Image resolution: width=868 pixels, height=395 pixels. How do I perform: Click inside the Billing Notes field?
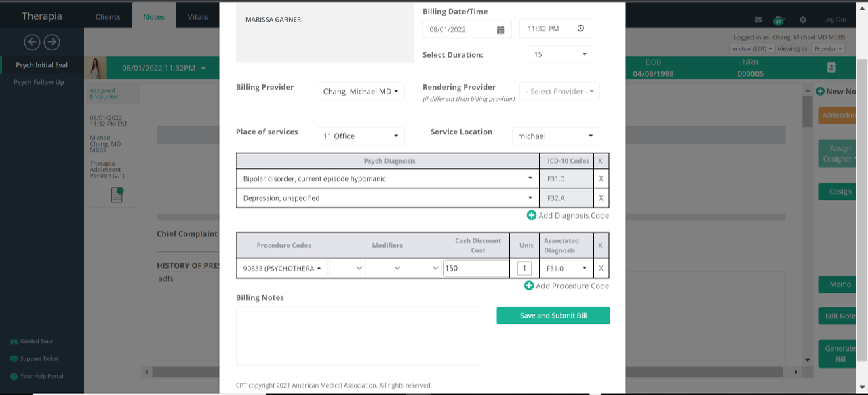(357, 335)
